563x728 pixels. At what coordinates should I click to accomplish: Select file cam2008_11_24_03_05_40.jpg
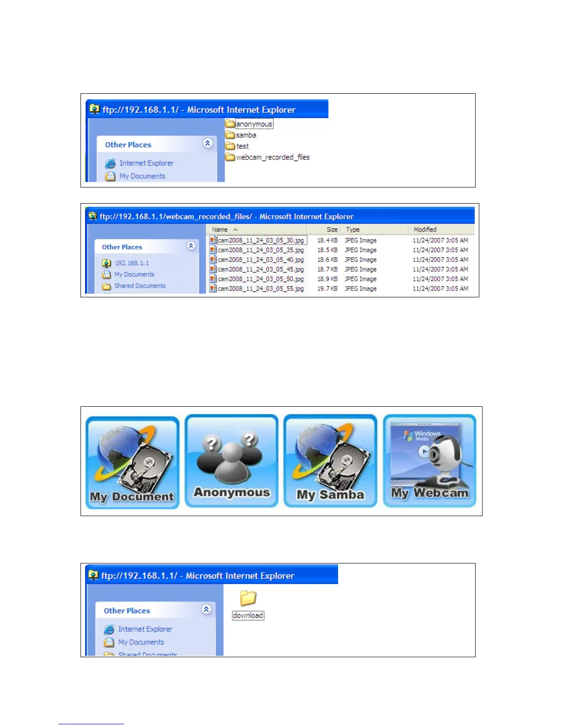pyautogui.click(x=261, y=260)
